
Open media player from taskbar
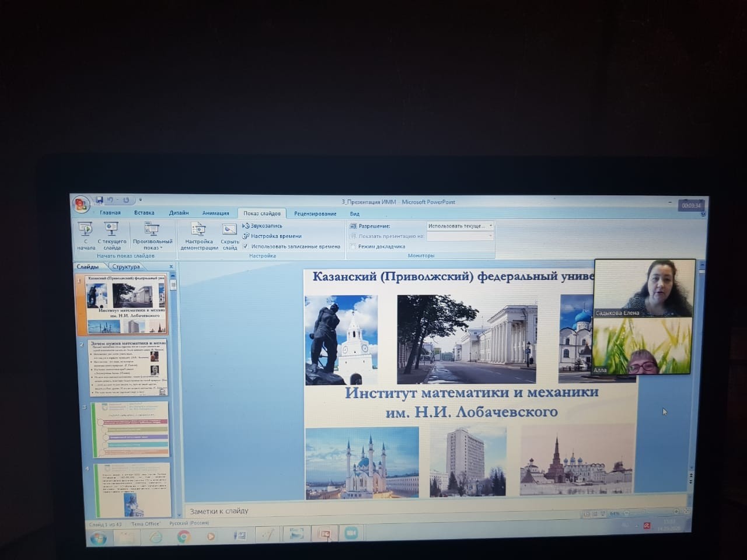pos(211,536)
